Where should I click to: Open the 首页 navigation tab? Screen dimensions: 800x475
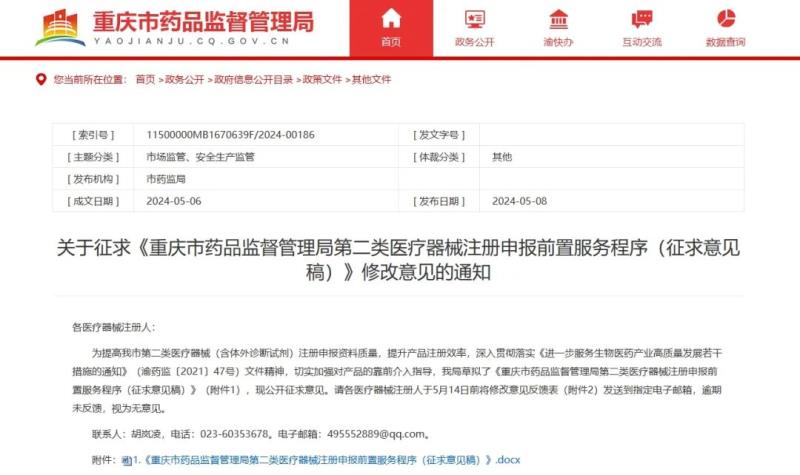(391, 42)
